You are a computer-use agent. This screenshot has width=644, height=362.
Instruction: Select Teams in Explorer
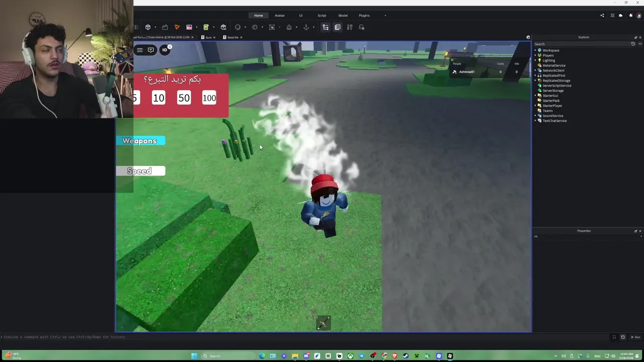(x=547, y=111)
